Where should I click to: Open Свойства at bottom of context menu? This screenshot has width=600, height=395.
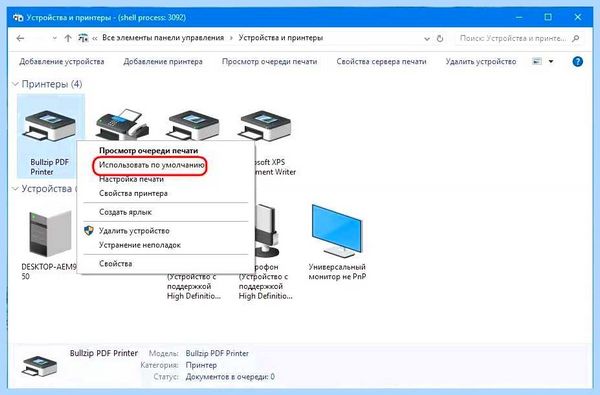[x=116, y=264]
